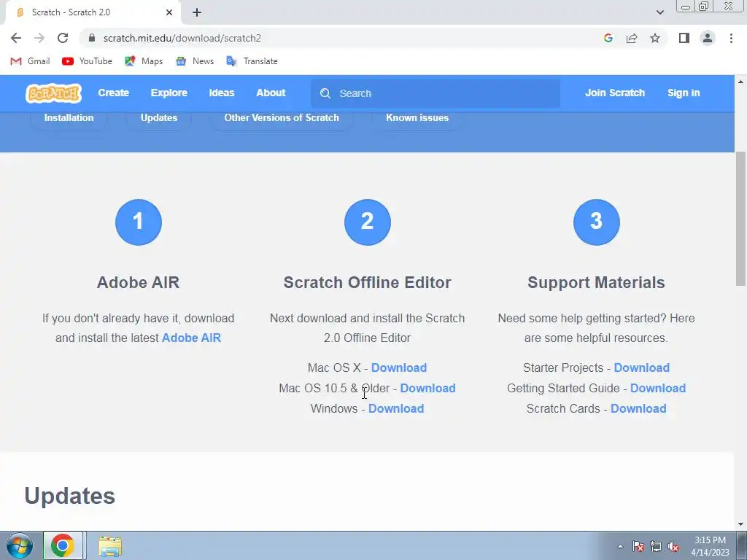The image size is (747, 560).
Task: Click the Action Center flag tray icon
Action: point(638,547)
